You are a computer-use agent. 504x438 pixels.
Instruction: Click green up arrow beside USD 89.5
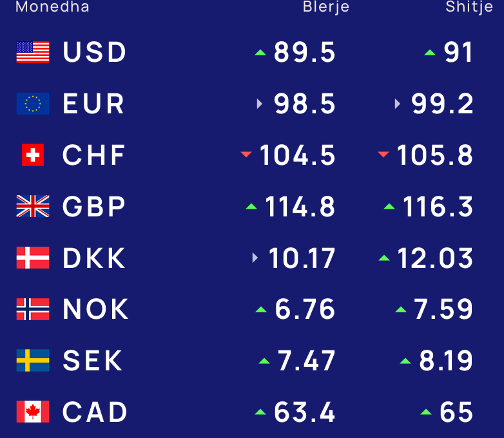click(x=260, y=53)
